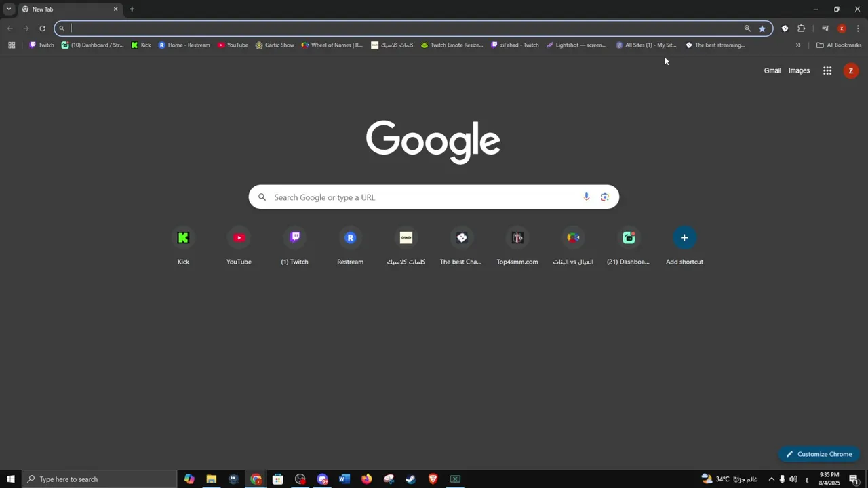Open the Dashboard / Str... bookmark

92,45
